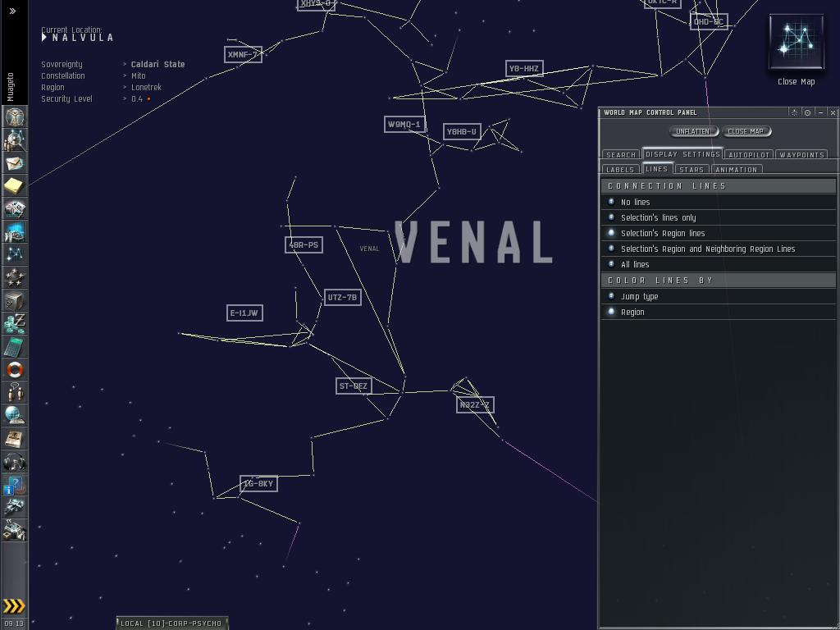840x630 pixels.
Task: Click the star Map icon in sidebar
Action: 15,254
